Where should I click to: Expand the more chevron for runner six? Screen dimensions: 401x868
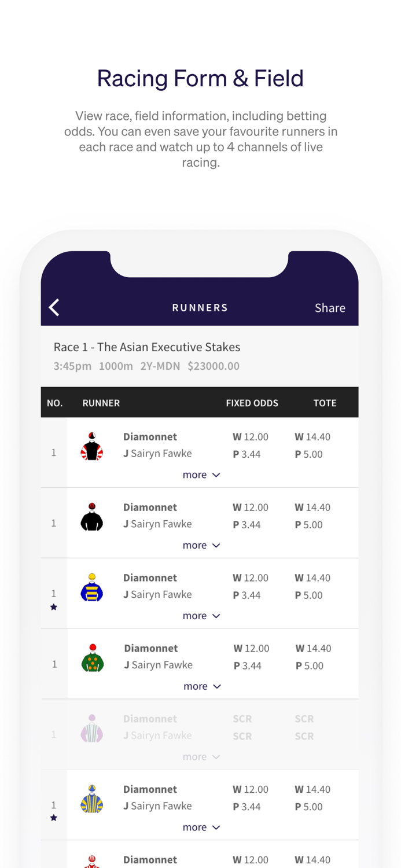click(201, 827)
